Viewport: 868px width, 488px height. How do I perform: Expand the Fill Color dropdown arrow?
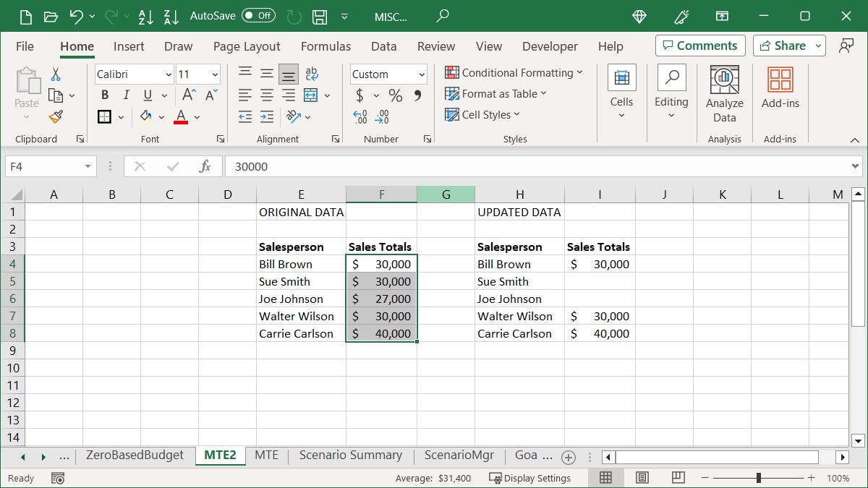click(162, 116)
